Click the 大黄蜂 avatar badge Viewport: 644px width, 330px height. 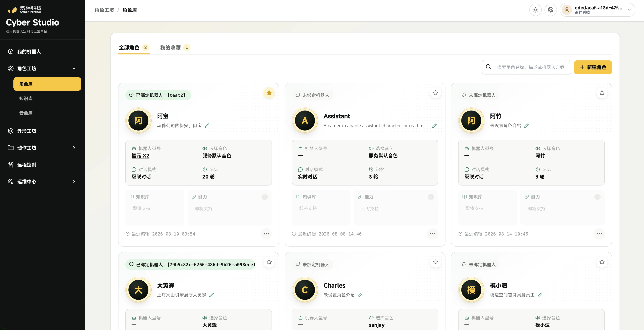[138, 290]
